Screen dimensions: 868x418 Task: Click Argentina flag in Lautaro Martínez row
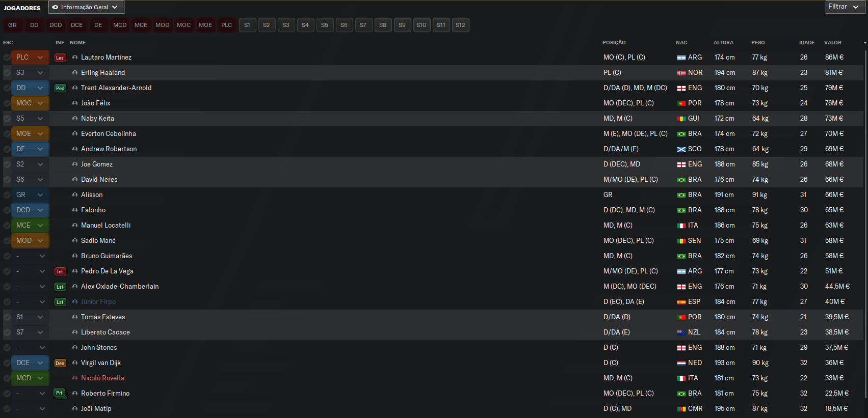point(681,58)
